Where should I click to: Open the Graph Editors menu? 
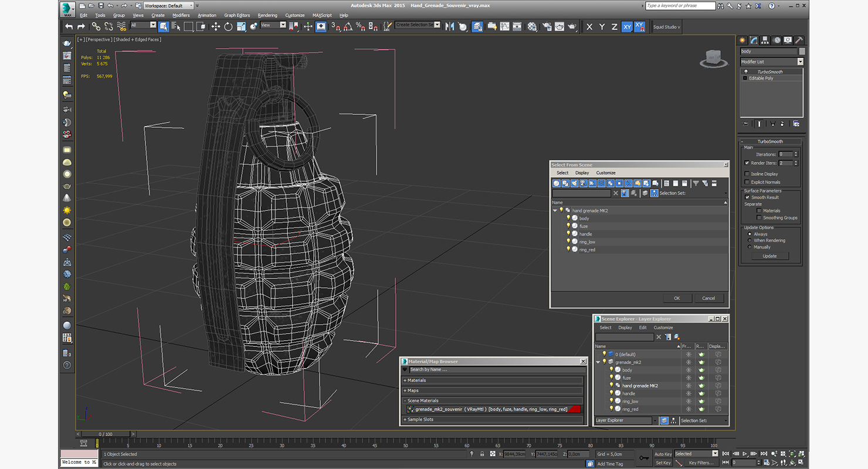pos(237,15)
